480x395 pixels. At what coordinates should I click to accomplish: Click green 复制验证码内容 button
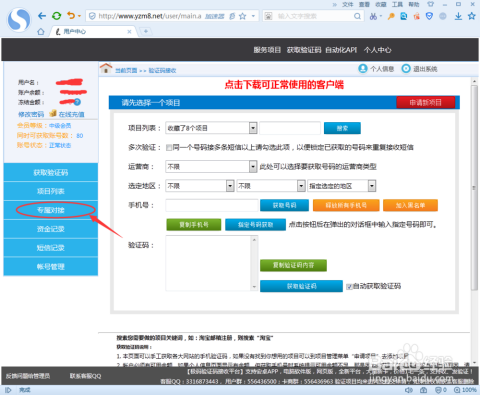293,265
